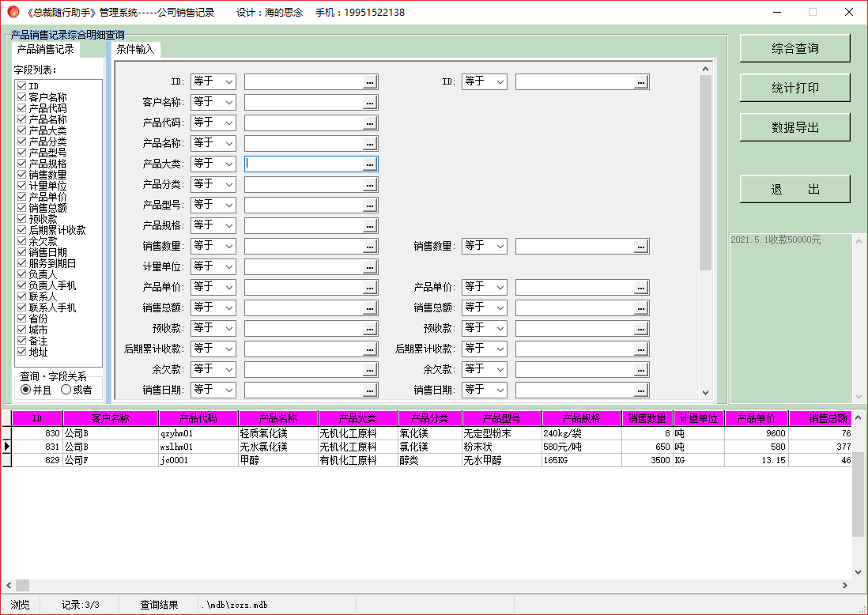
Task: Click the 退出 exit button
Action: (795, 189)
